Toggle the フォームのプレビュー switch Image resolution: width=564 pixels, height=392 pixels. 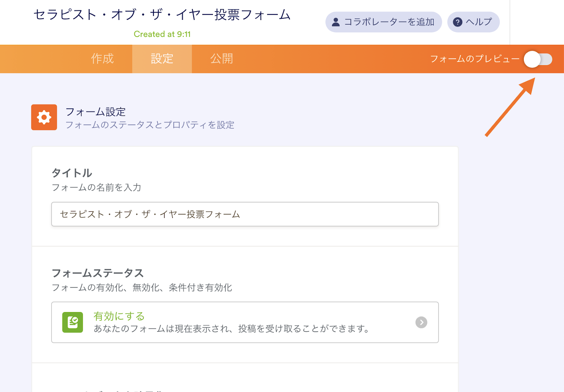pos(538,59)
